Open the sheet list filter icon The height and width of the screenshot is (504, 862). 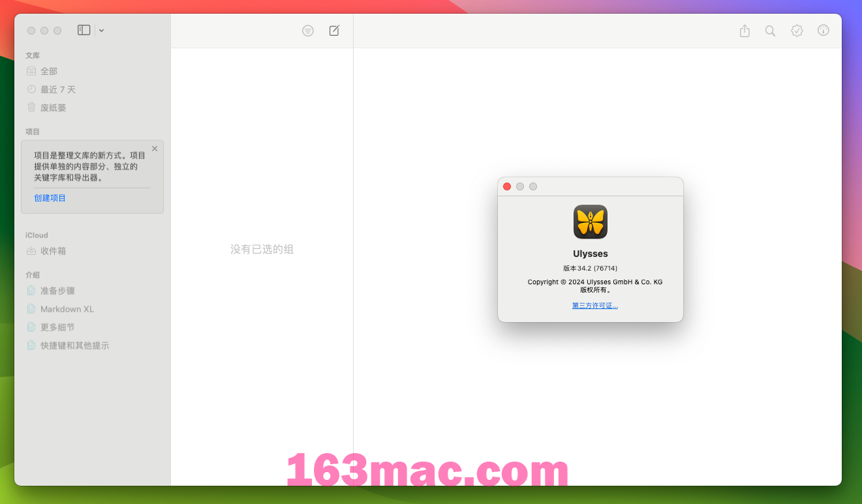click(308, 31)
